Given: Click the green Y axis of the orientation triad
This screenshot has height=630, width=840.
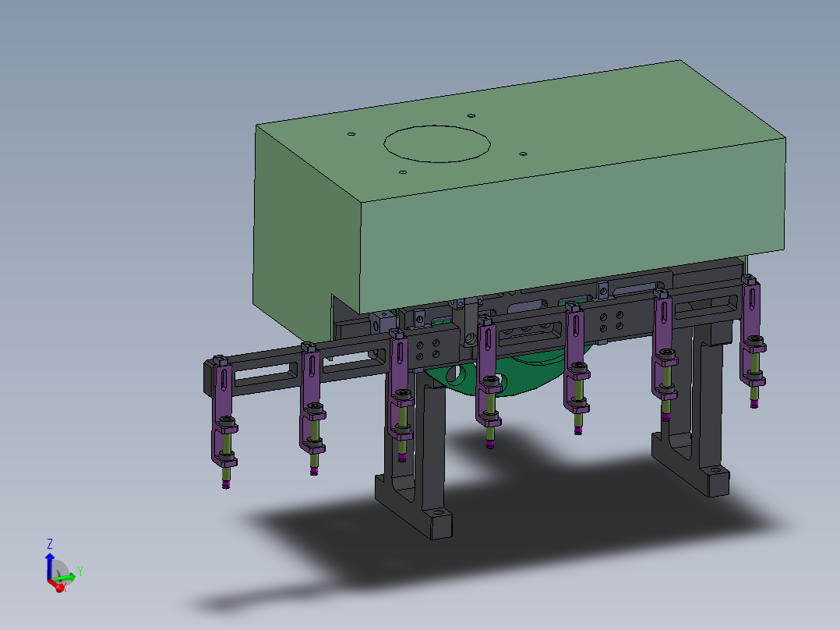Looking at the screenshot, I should (x=65, y=578).
